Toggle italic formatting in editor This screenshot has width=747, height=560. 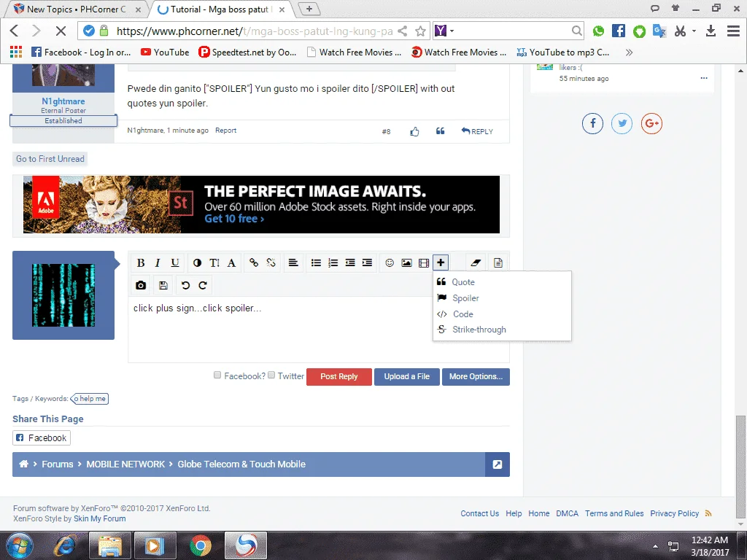tap(158, 262)
